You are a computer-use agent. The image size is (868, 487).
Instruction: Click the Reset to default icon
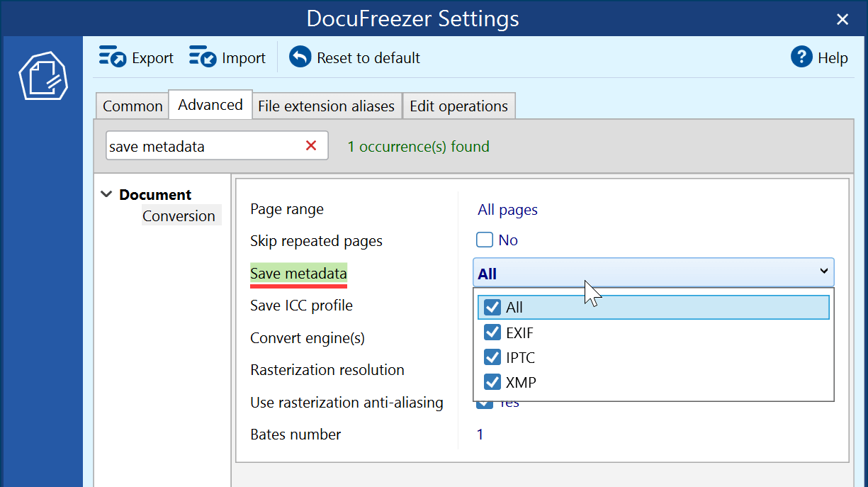pyautogui.click(x=300, y=57)
